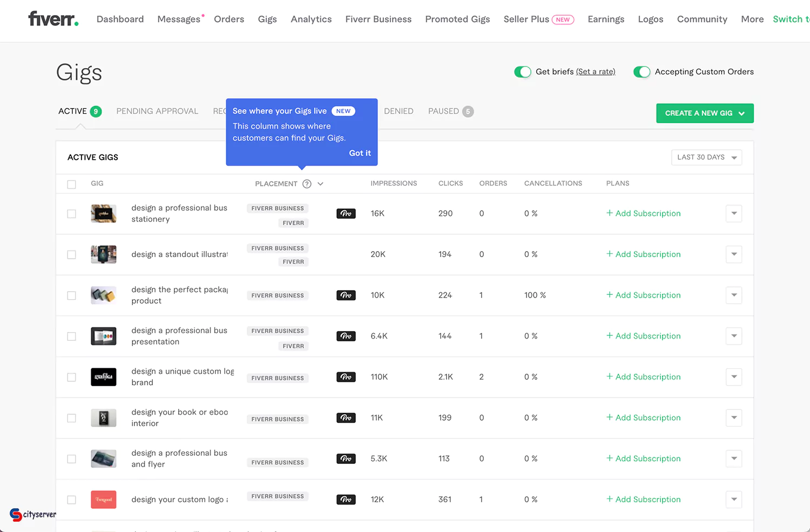Click the grafika logo gig thumbnail
This screenshot has height=532, width=810.
click(103, 377)
